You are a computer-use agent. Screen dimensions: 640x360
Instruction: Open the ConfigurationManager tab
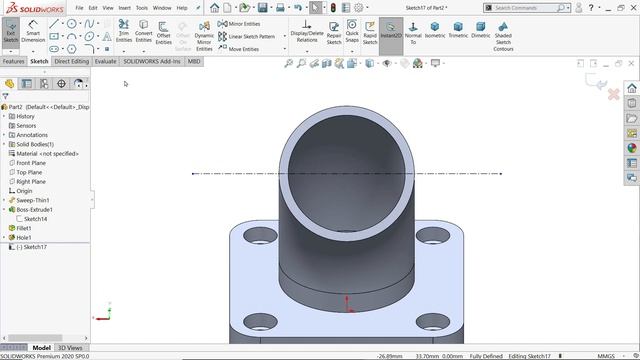[x=44, y=84]
